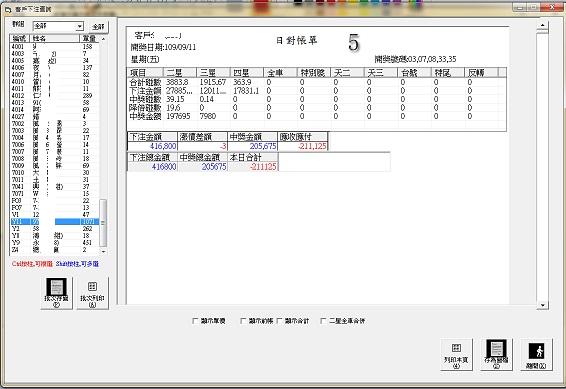Click the 離開 exit button with walking figure
This screenshot has height=389, width=566.
pyautogui.click(x=536, y=354)
